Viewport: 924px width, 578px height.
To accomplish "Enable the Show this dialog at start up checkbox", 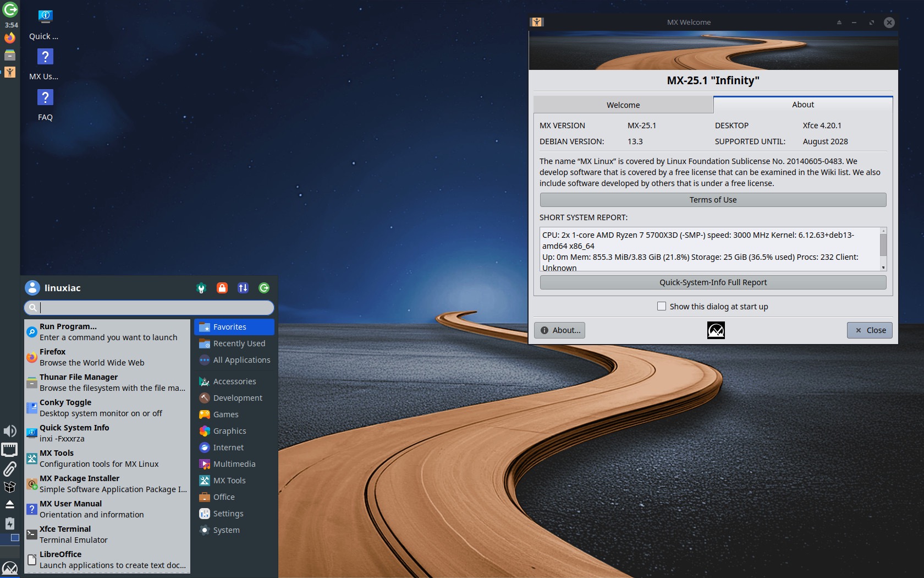I will [661, 306].
